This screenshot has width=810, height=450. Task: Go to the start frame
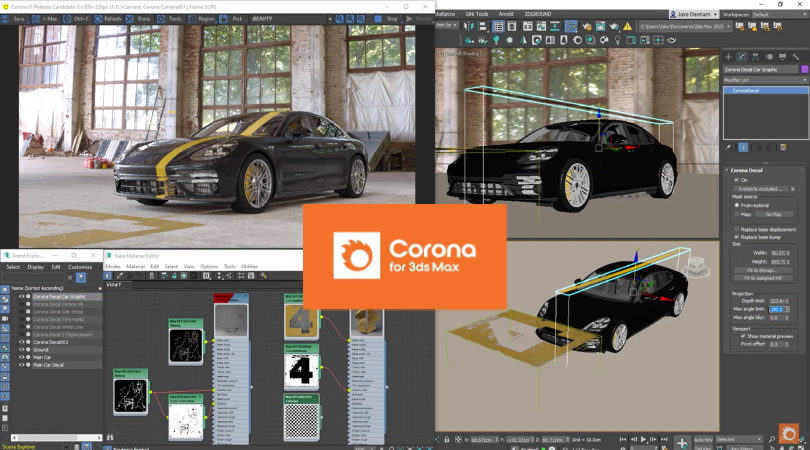tap(623, 440)
